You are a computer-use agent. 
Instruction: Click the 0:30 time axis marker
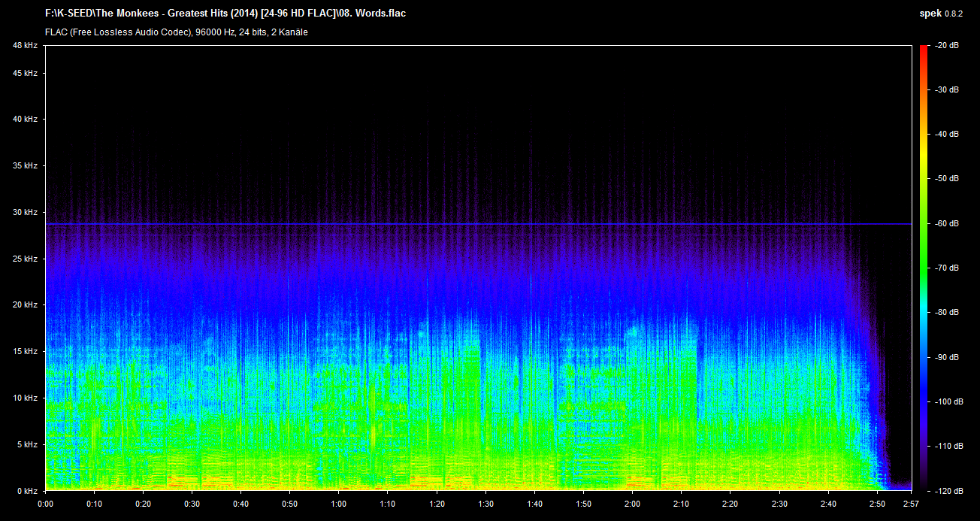(192, 504)
